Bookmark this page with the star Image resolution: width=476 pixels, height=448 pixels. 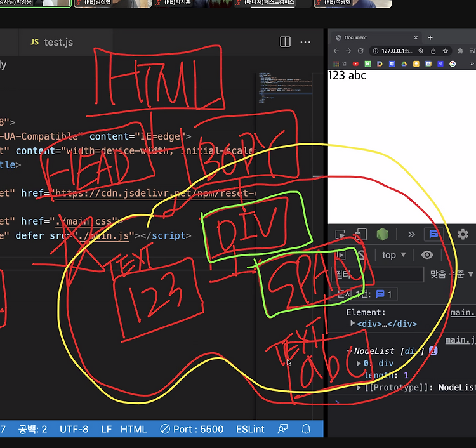click(446, 51)
